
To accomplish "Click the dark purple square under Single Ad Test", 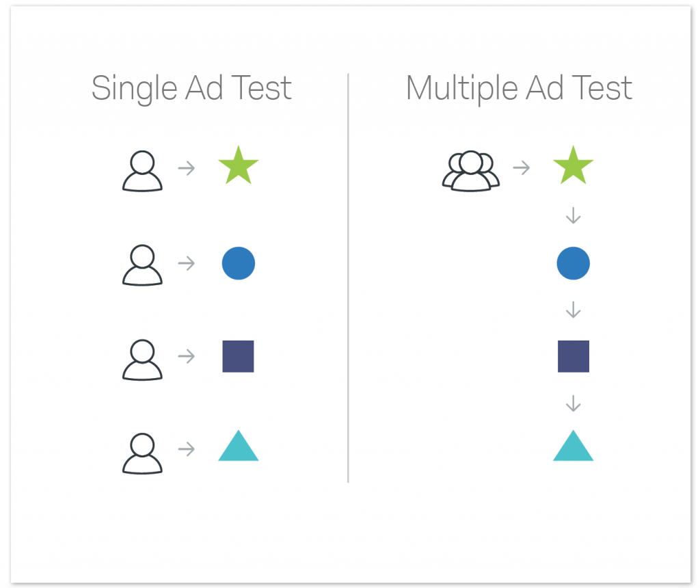I will click(x=239, y=356).
